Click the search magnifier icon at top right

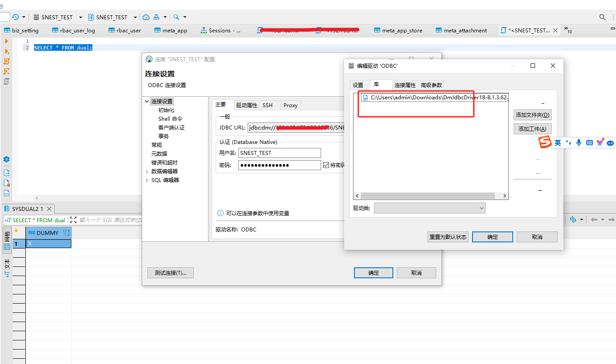[x=602, y=17]
